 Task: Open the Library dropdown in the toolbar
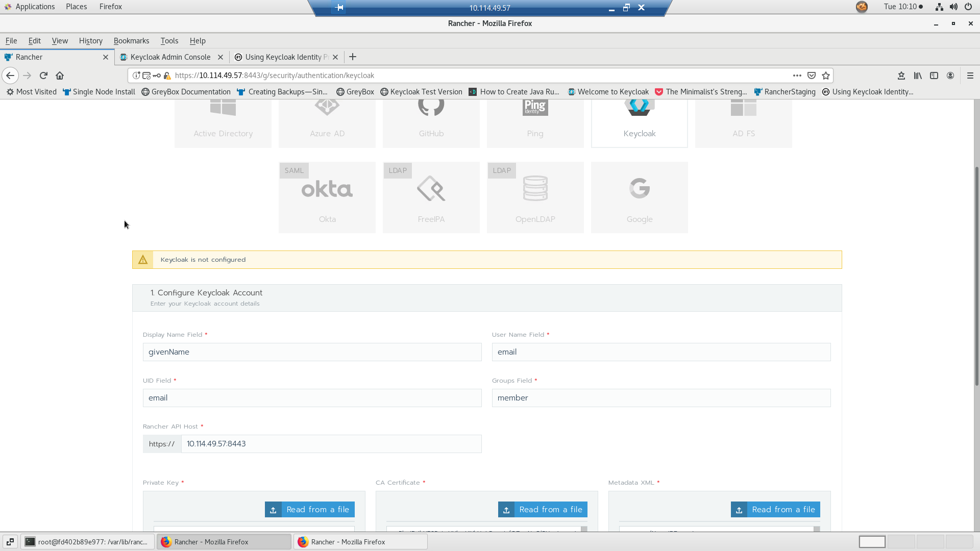[x=917, y=75]
